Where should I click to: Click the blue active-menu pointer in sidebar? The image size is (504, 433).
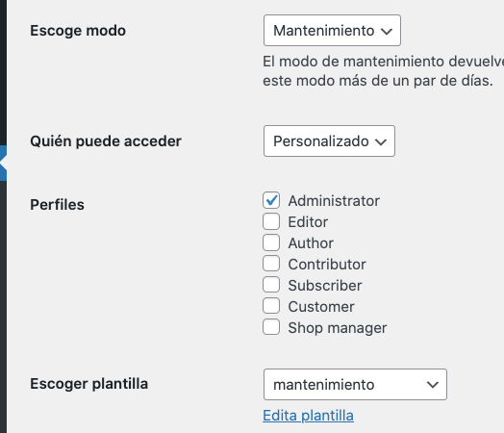coord(3,163)
